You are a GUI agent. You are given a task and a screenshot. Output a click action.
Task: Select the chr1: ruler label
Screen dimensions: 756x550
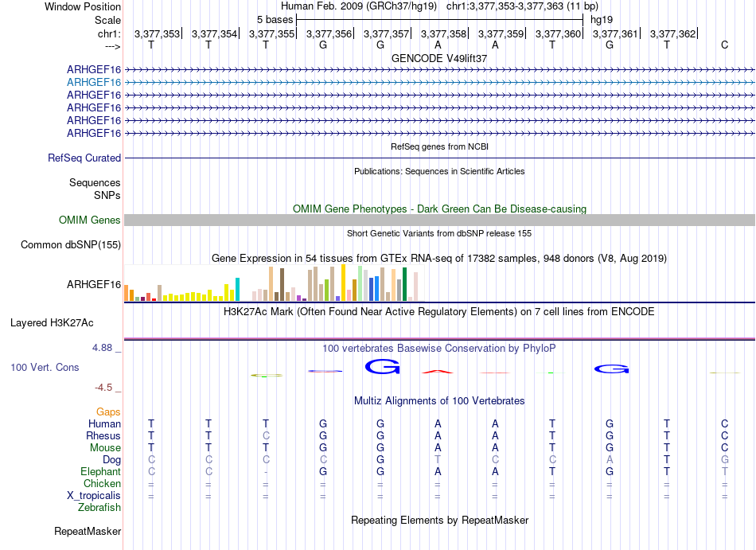tap(109, 33)
